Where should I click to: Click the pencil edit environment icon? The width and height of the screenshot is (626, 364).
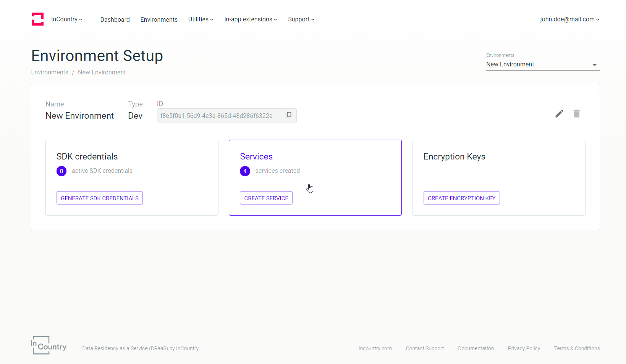559,114
